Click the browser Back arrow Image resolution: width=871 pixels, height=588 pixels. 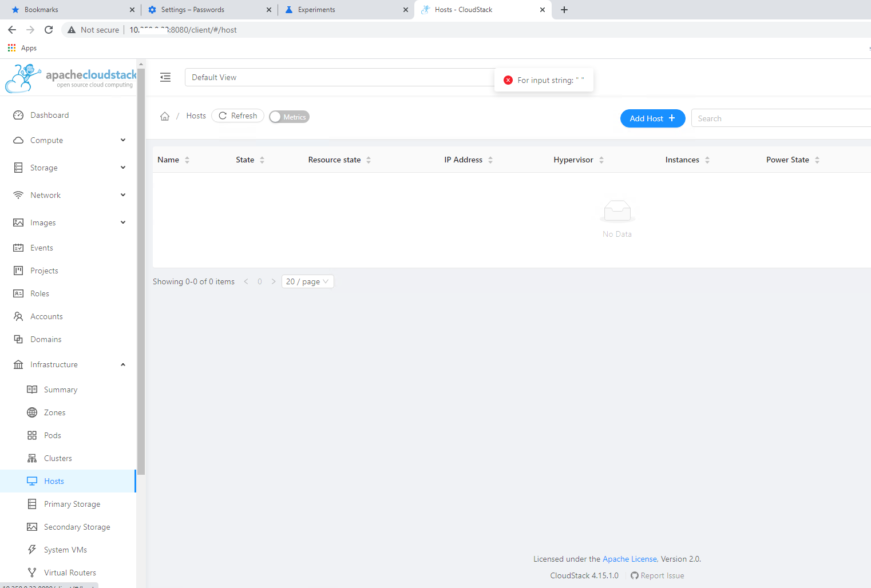[x=12, y=30]
